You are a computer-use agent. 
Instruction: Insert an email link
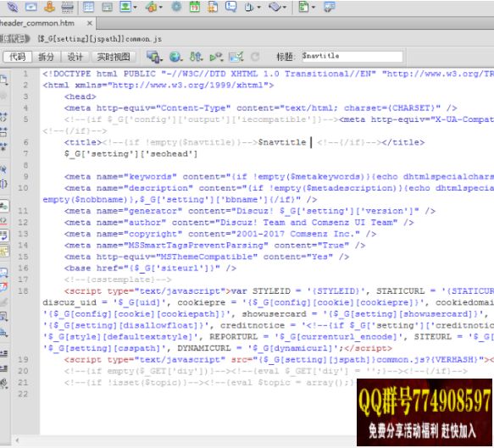(x=31, y=6)
